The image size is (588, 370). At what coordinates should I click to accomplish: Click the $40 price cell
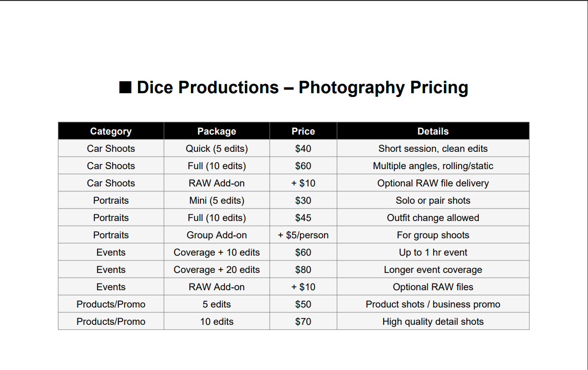point(303,148)
